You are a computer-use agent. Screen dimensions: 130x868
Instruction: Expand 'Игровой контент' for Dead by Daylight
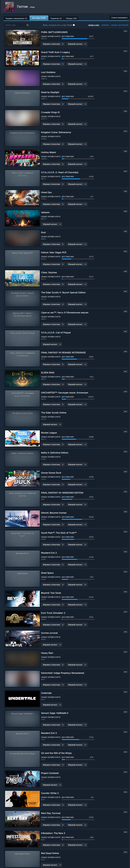[x=77, y=104]
